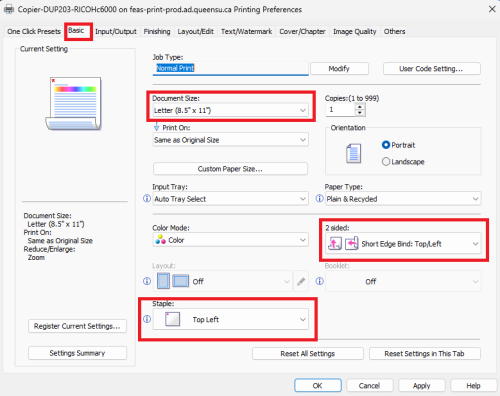Screen dimensions: 500x396
Task: Open the Document Size dropdown
Action: click(230, 110)
